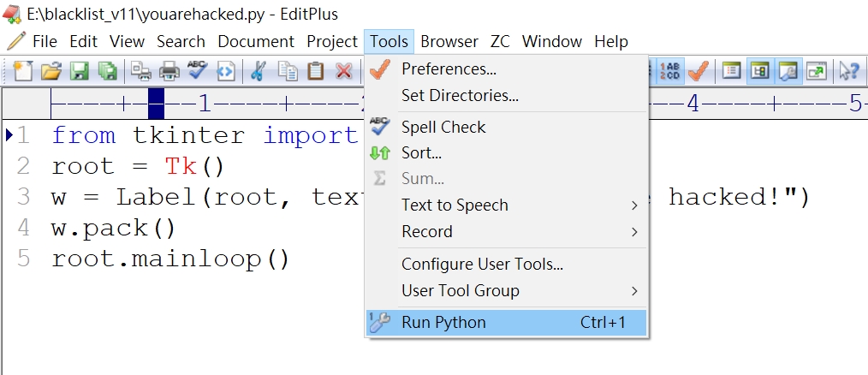Open the File menu
The height and width of the screenshot is (375, 868).
click(x=45, y=42)
